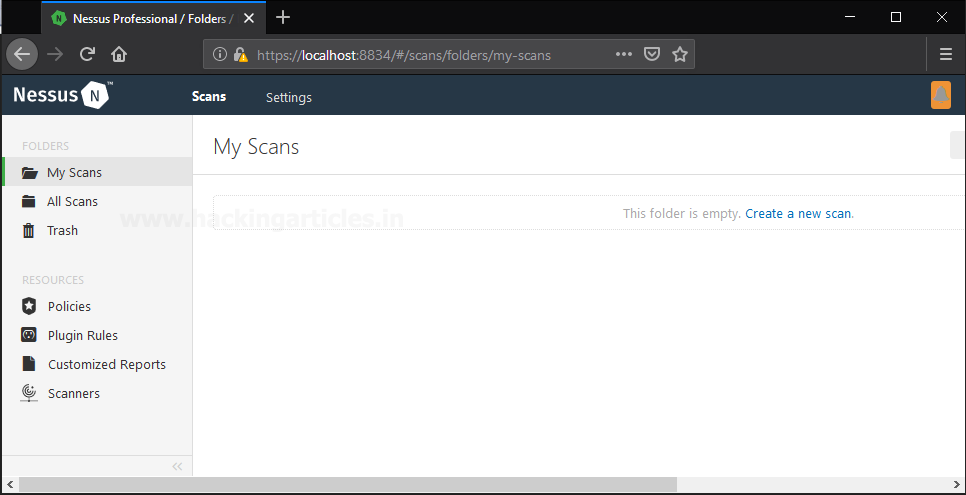The image size is (966, 495).
Task: Go to browser home page
Action: tap(119, 54)
